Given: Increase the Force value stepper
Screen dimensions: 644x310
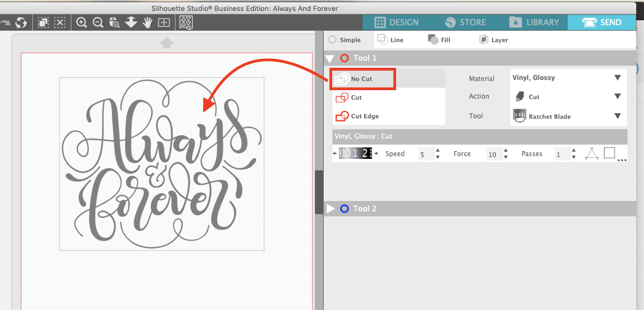Looking at the screenshot, I should (x=506, y=151).
